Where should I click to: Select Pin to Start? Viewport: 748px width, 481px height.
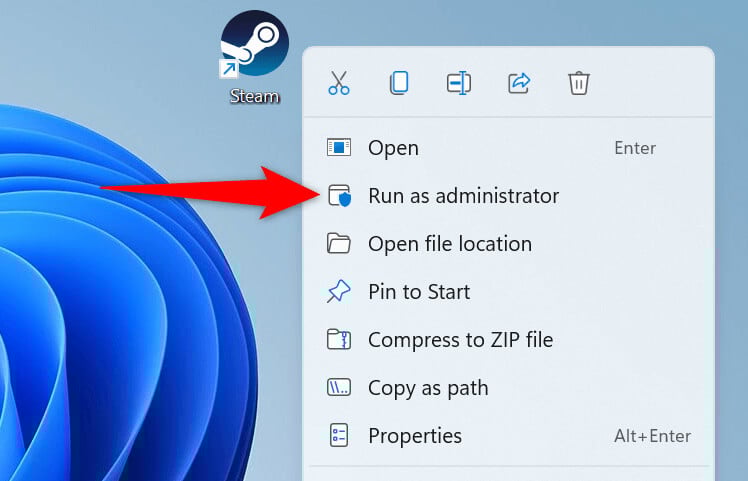[509, 292]
